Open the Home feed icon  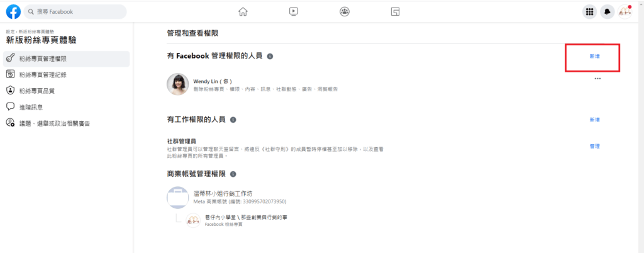(243, 11)
